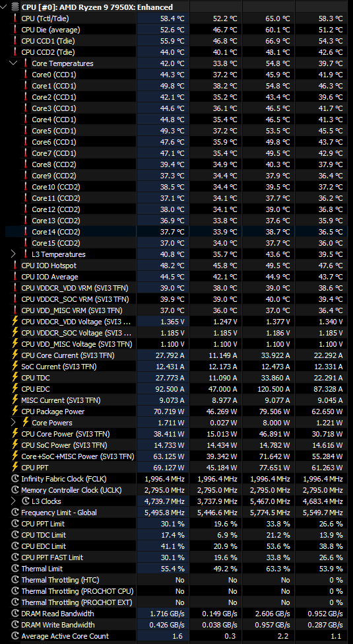Click thermometer icon beside CPU VDD_MISC VRM
353x644 pixels.
click(x=15, y=310)
